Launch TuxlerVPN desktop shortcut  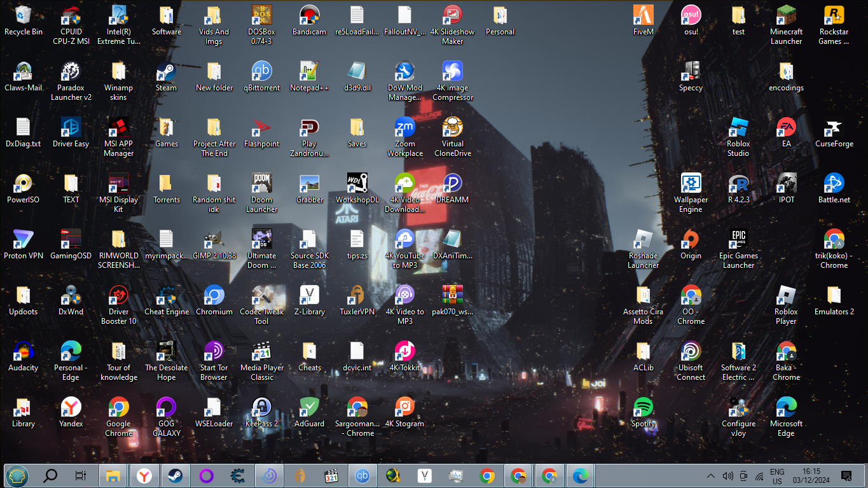pos(357,301)
